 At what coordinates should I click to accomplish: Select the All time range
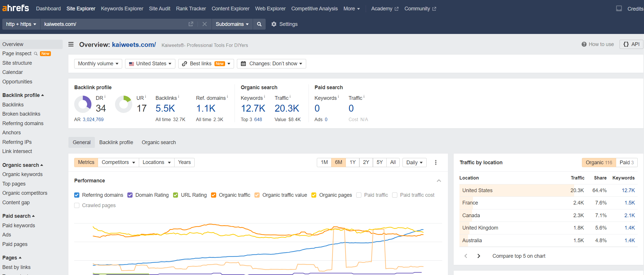click(x=393, y=163)
